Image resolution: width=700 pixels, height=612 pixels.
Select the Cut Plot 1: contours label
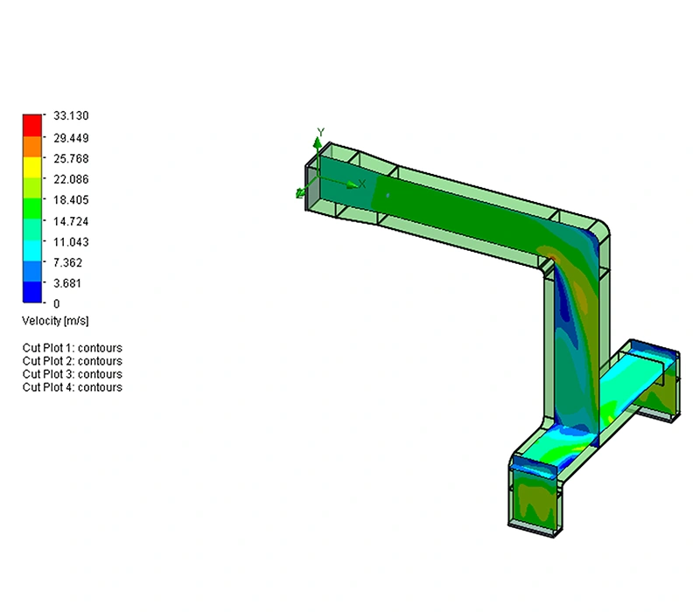coord(72,348)
